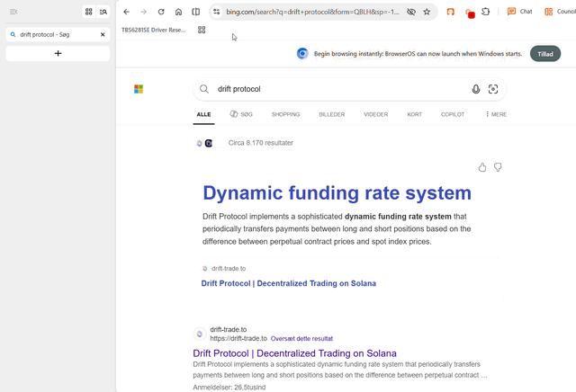Open the home page icon

[x=178, y=12]
